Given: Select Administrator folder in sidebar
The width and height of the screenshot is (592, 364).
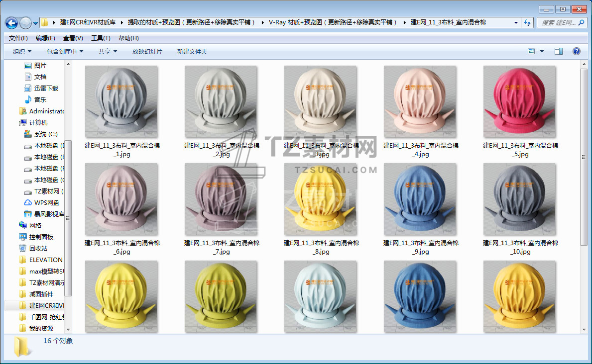Looking at the screenshot, I should click(x=41, y=111).
